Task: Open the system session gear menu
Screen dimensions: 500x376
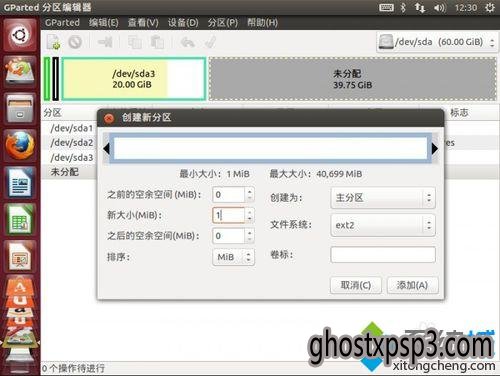Action: click(490, 7)
